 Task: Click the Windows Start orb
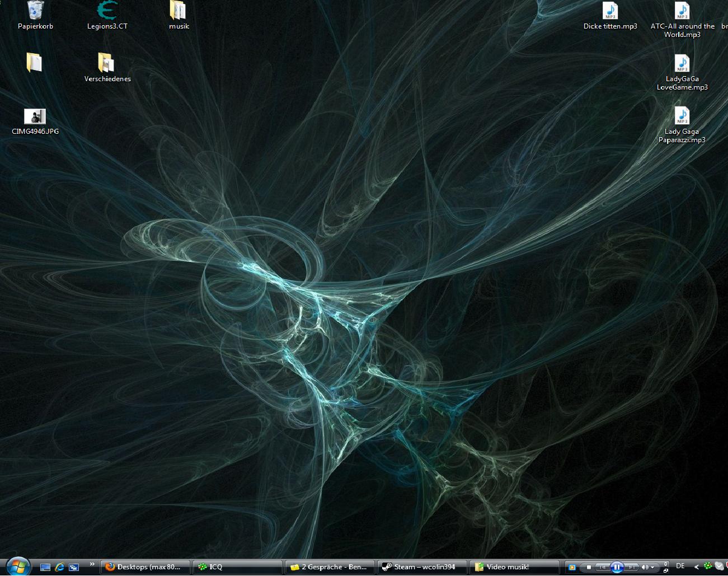[17, 566]
